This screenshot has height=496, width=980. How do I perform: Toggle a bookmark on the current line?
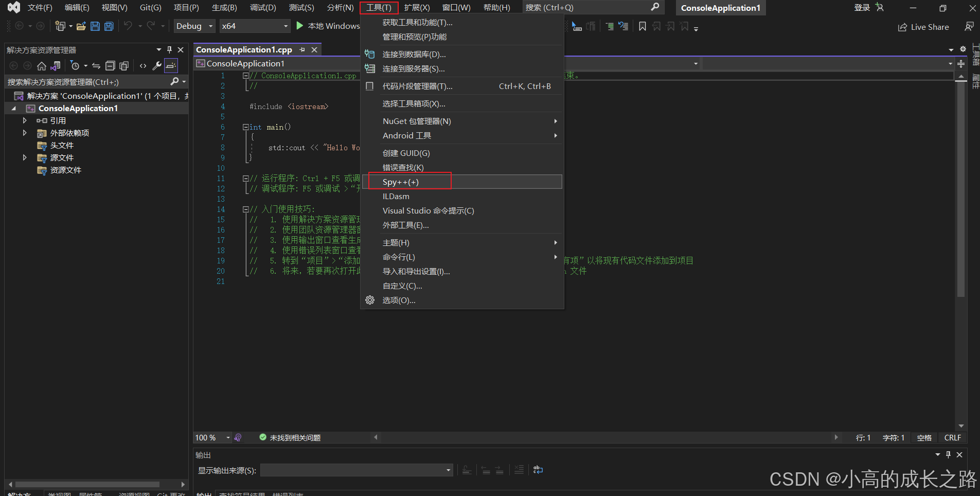(x=642, y=26)
